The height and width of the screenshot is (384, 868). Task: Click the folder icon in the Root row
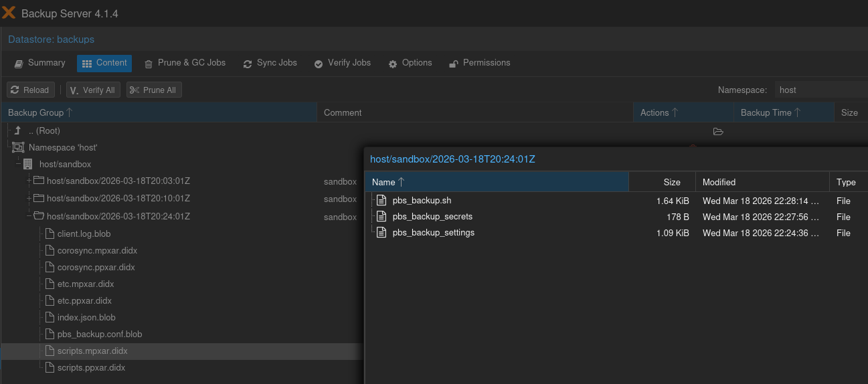[718, 132]
